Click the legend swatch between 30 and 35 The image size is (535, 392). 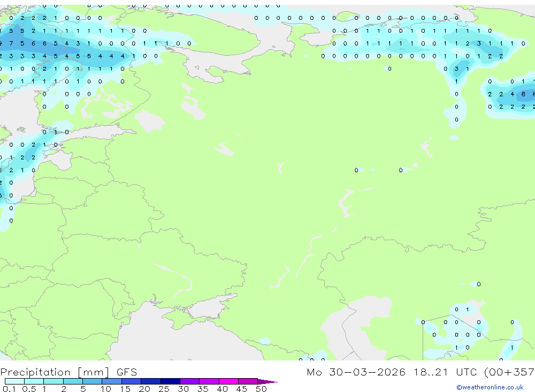[190, 381]
